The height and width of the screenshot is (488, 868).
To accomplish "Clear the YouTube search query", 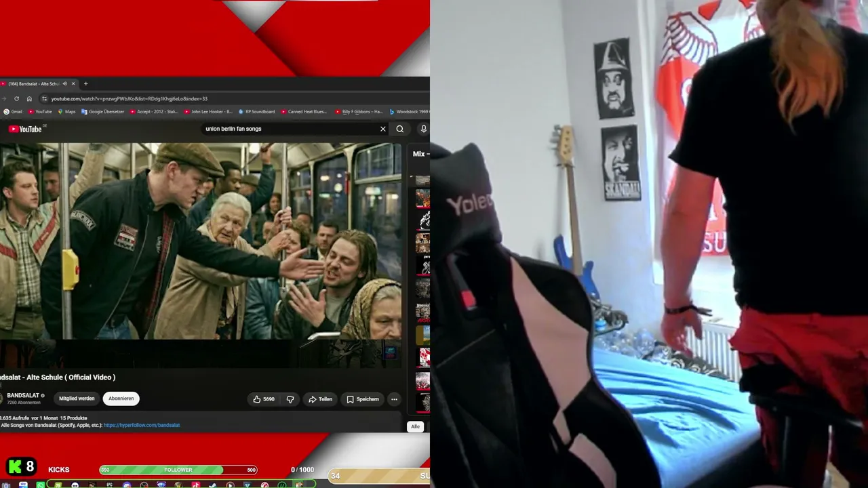I will [382, 129].
